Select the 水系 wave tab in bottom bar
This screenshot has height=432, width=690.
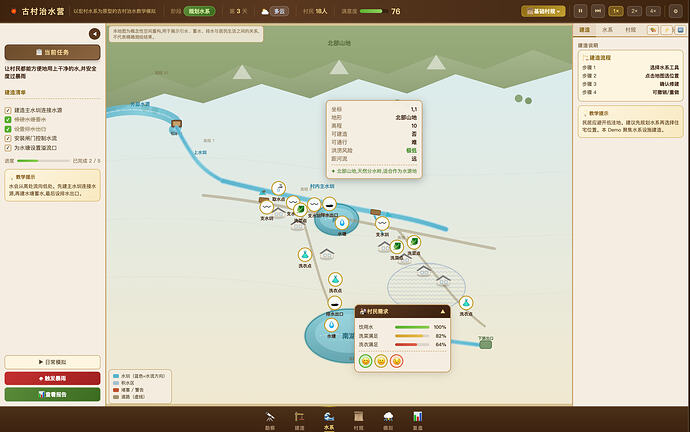[x=329, y=420]
